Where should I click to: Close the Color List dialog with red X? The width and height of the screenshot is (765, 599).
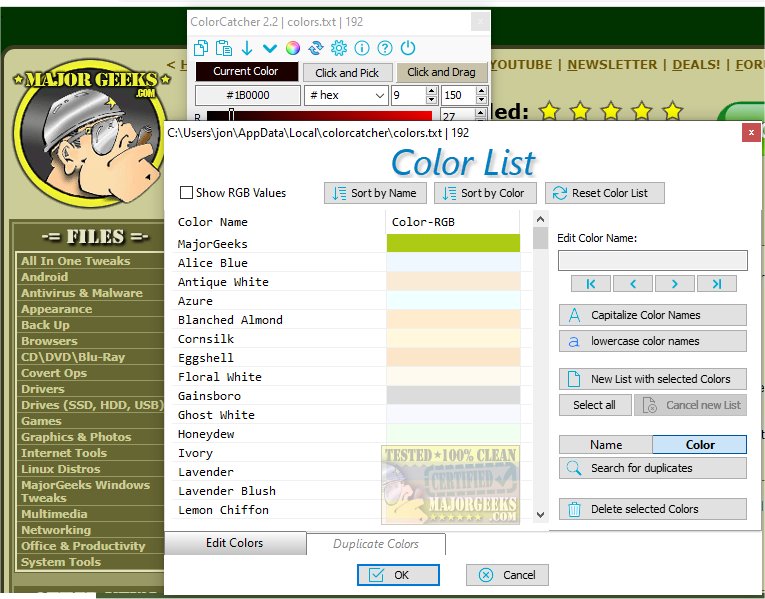tap(751, 132)
